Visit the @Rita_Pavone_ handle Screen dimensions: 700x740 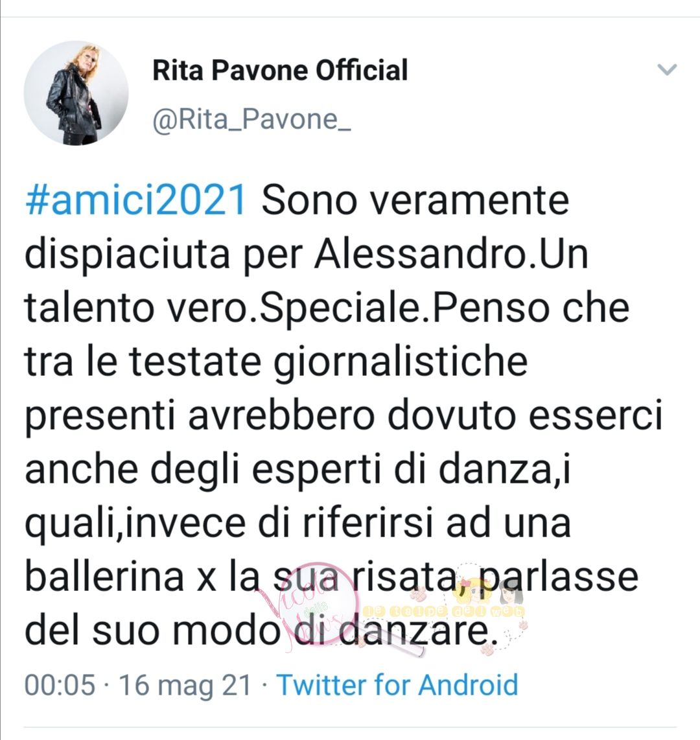[251, 120]
